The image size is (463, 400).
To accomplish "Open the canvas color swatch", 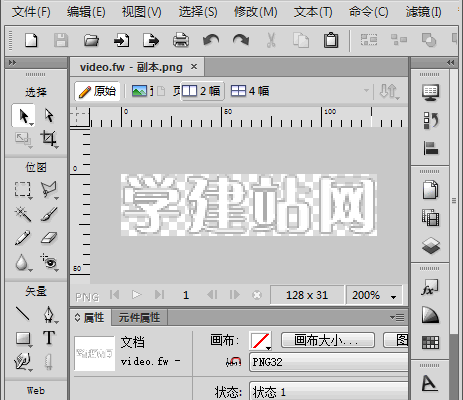I will [260, 340].
